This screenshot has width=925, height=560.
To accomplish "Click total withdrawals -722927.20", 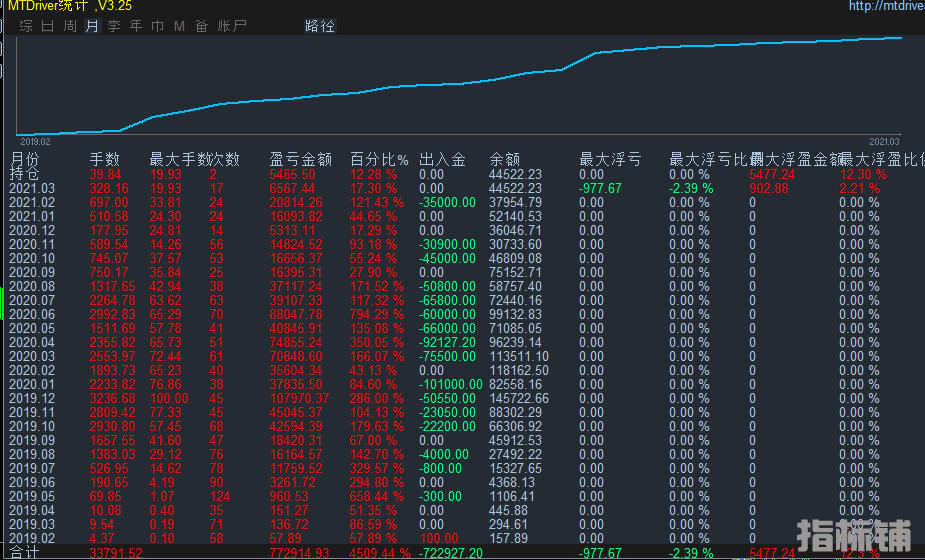I will 451,553.
